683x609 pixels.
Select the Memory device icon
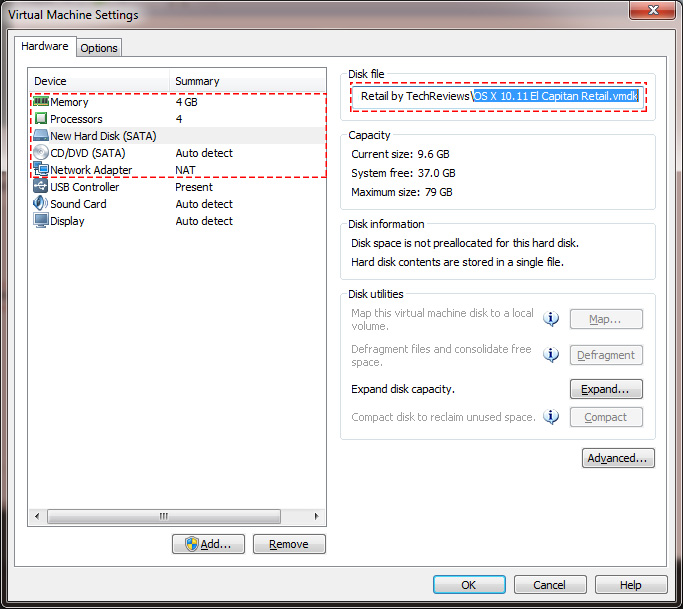click(41, 102)
